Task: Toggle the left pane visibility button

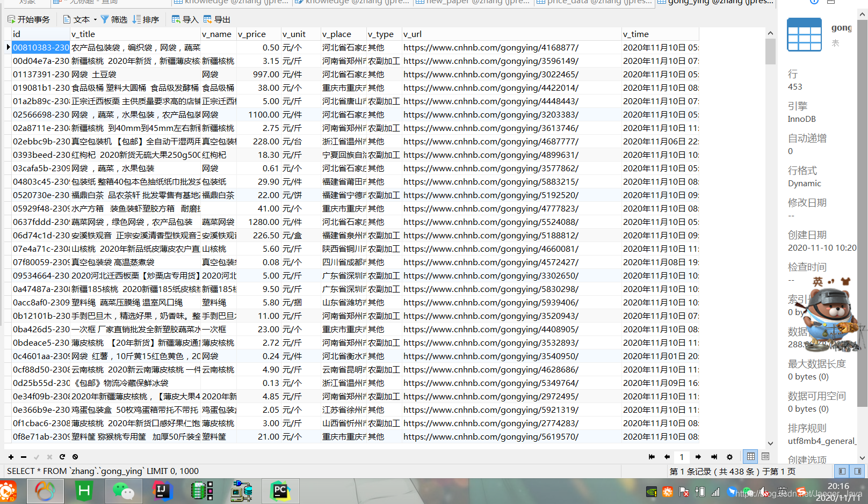Action: tap(842, 471)
